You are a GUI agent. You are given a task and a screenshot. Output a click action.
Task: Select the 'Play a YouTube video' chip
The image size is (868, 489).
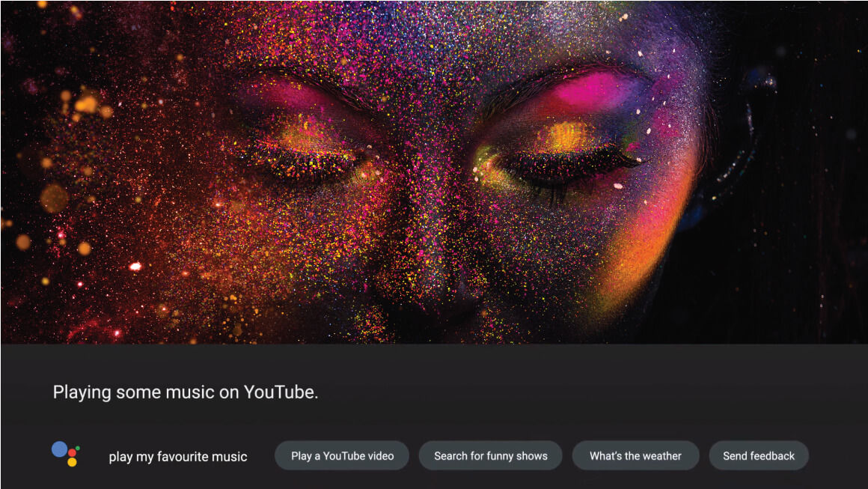click(x=342, y=455)
